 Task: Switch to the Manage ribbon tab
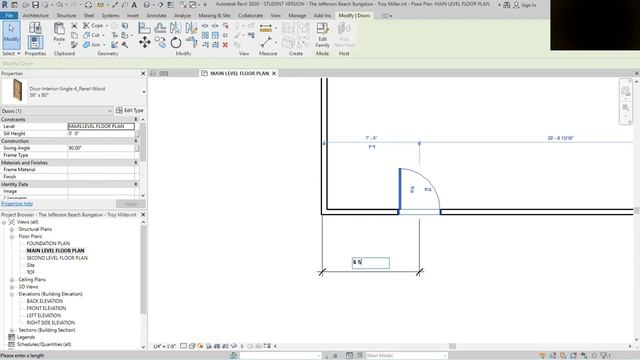[x=297, y=16]
